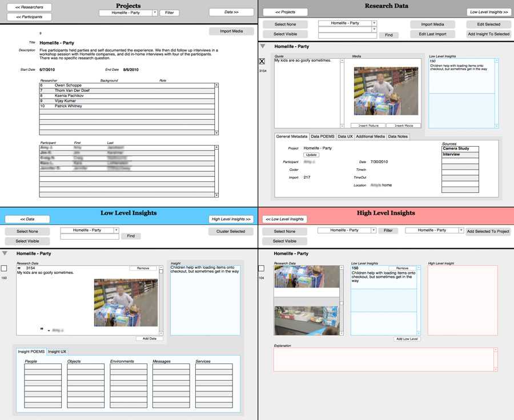Tick the checkbox for low level insight 150
This screenshot has height=420, width=514.
[x=4, y=268]
